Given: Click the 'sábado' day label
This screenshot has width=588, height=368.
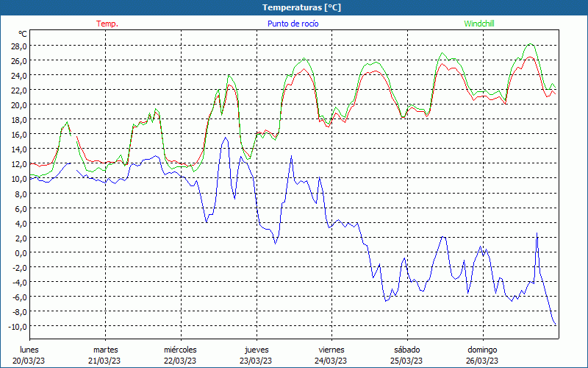Looking at the screenshot, I should point(407,350).
